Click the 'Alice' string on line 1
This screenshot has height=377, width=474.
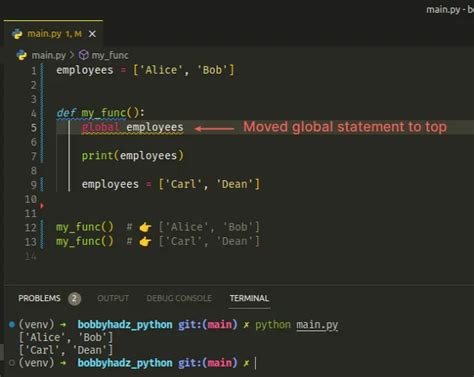click(x=161, y=70)
